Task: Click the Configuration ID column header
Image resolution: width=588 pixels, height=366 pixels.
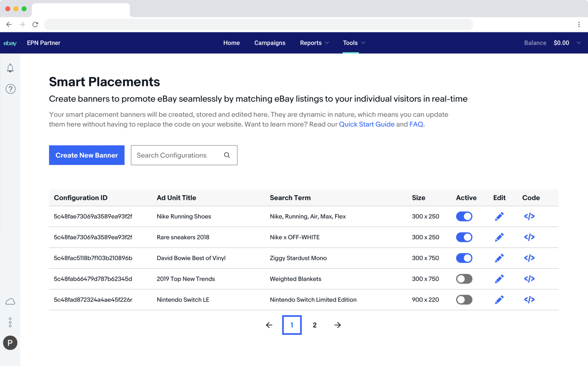Action: pyautogui.click(x=80, y=198)
